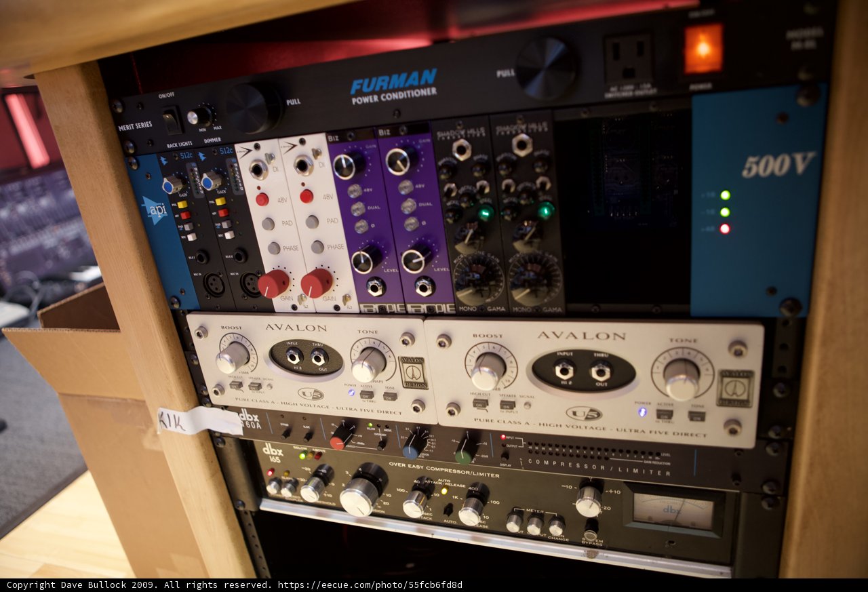Open the eecue.com photo link
The width and height of the screenshot is (868, 592).
coord(370,585)
